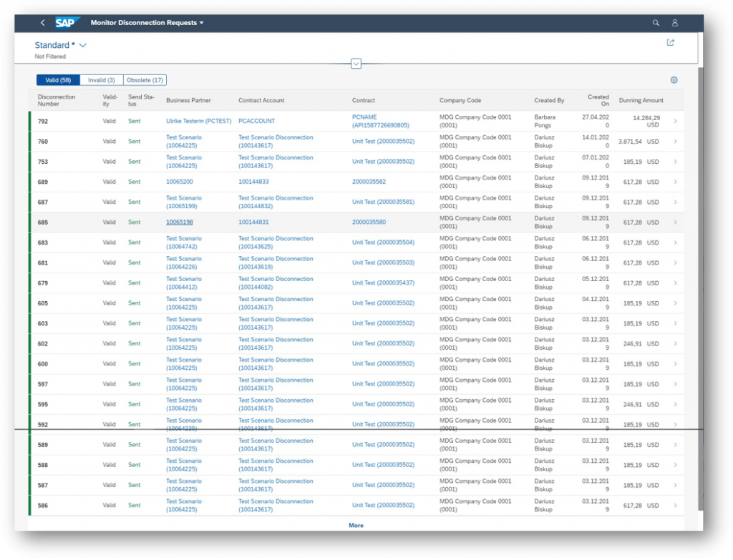
Task: Open row 595 details arrow
Action: [x=676, y=405]
